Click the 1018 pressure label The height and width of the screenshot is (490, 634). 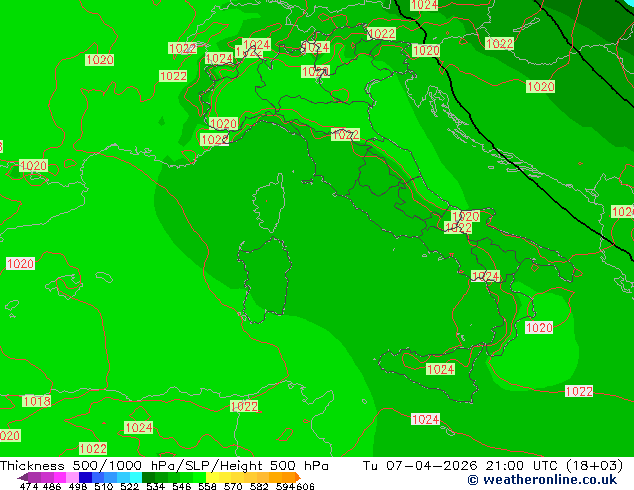tap(37, 401)
